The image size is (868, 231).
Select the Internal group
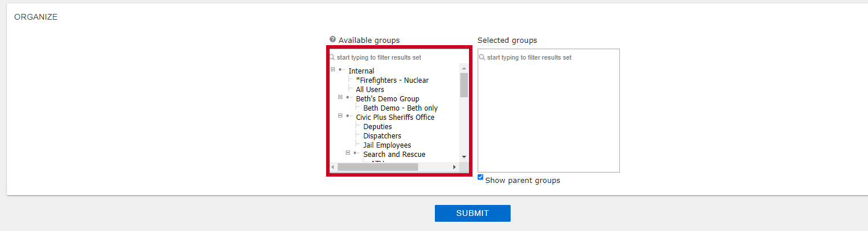click(361, 71)
